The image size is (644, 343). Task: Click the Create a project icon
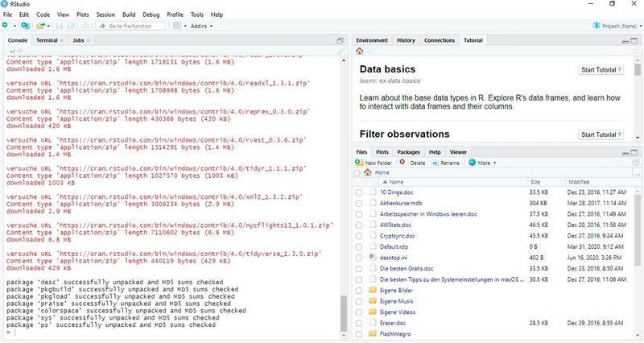[26, 26]
